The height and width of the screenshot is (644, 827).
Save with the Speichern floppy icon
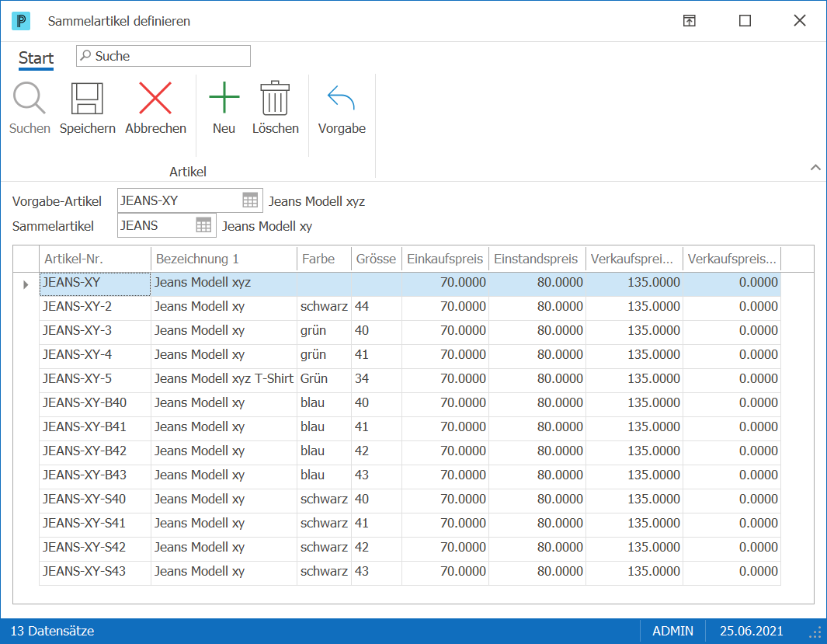[87, 98]
